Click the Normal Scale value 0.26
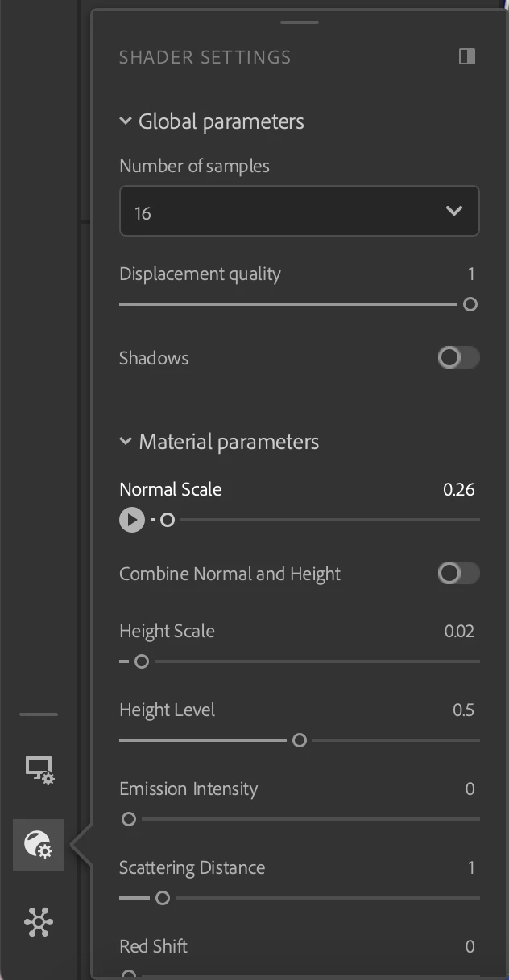The width and height of the screenshot is (509, 980). tap(458, 489)
